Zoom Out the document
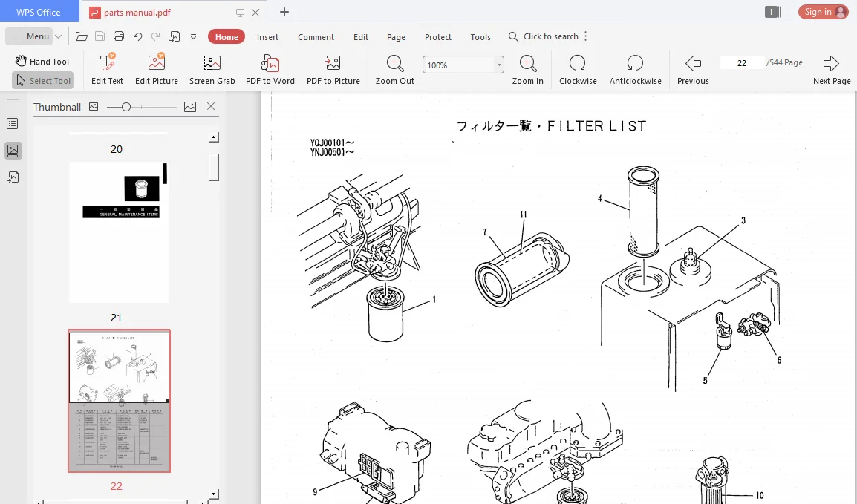This screenshot has width=857, height=504. [394, 69]
